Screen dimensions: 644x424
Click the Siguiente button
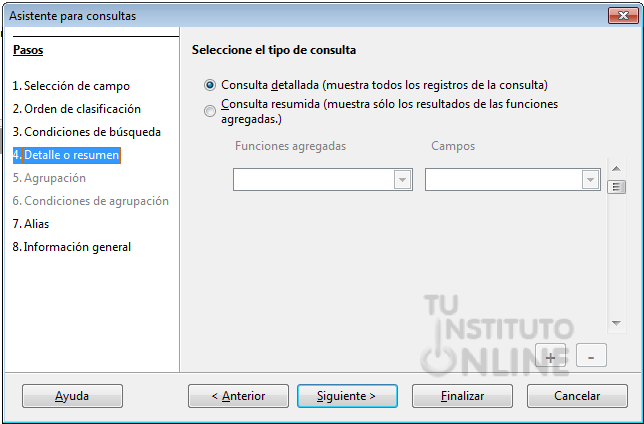click(x=347, y=396)
